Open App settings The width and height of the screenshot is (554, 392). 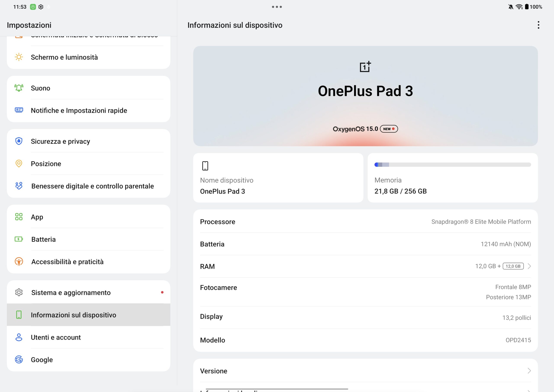pyautogui.click(x=89, y=217)
